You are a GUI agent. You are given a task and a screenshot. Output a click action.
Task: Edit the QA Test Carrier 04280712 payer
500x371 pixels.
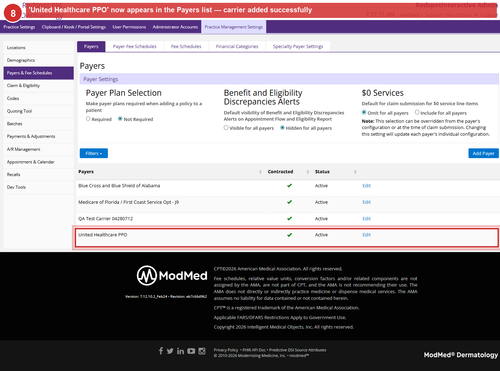pyautogui.click(x=366, y=219)
